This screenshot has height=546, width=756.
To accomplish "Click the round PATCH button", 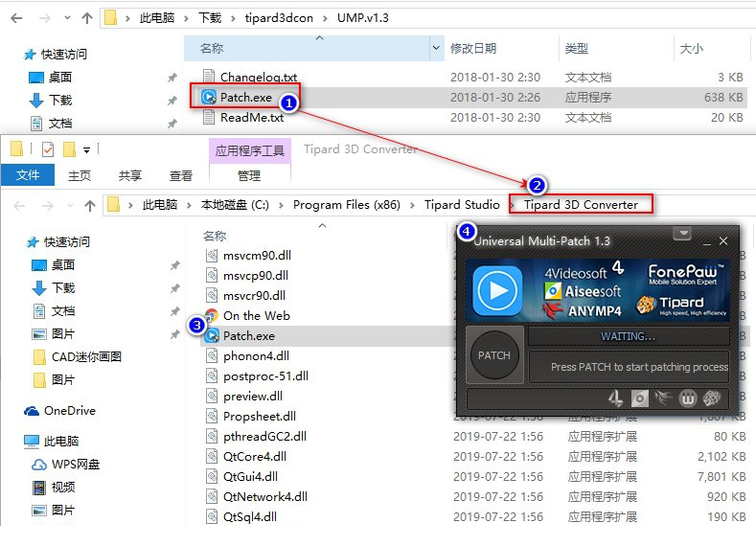I will 494,355.
